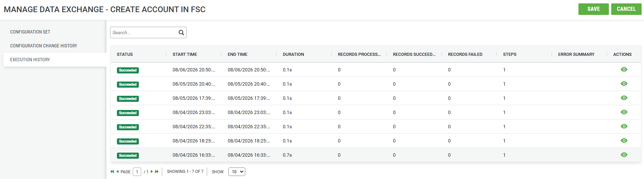View details of 08/06/2026 20:50 execution
Screen dimensions: 644x179
click(x=624, y=69)
